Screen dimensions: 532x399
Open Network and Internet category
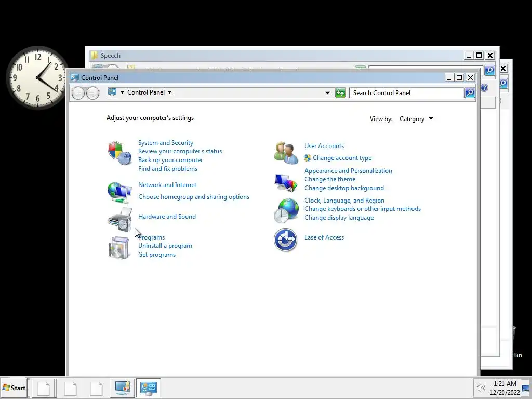coord(167,185)
